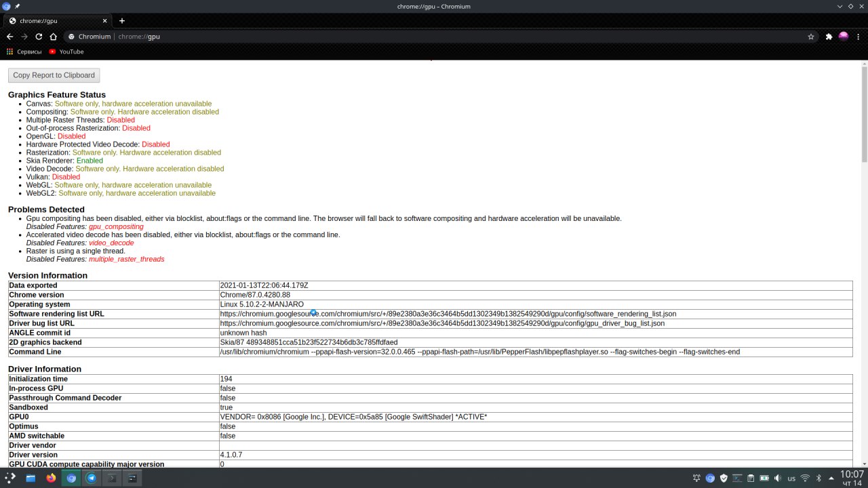
Task: Click the Hardware Protected Video Decode status
Action: pos(156,144)
